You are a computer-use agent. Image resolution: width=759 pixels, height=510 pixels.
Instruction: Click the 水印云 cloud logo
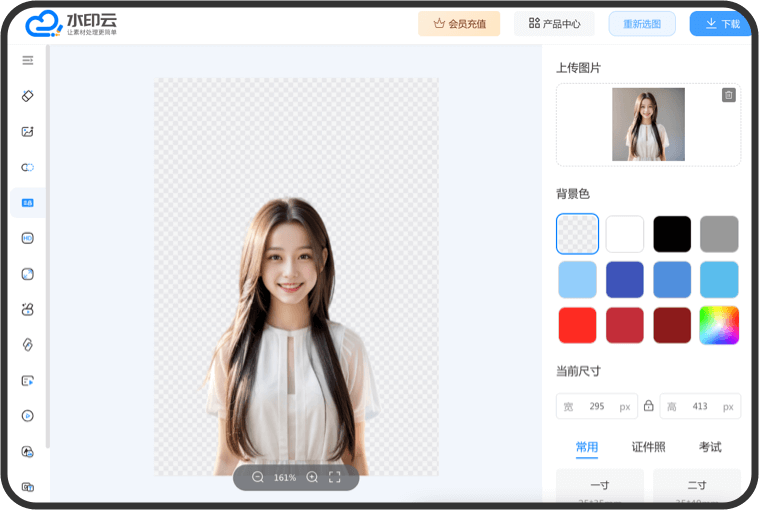(x=71, y=24)
